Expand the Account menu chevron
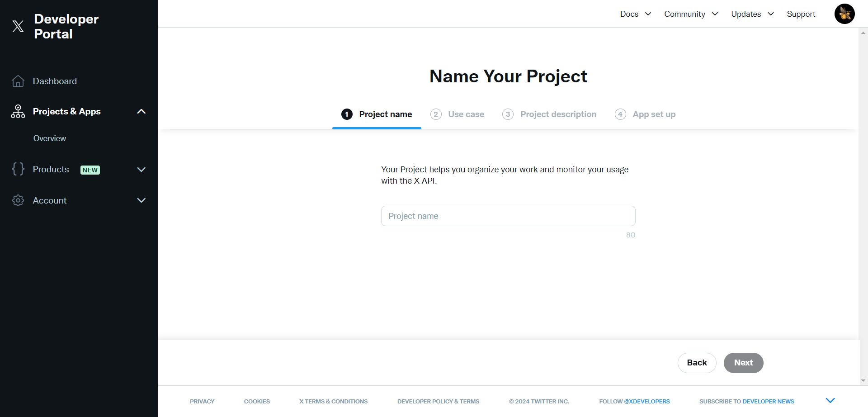The image size is (868, 417). point(141,200)
